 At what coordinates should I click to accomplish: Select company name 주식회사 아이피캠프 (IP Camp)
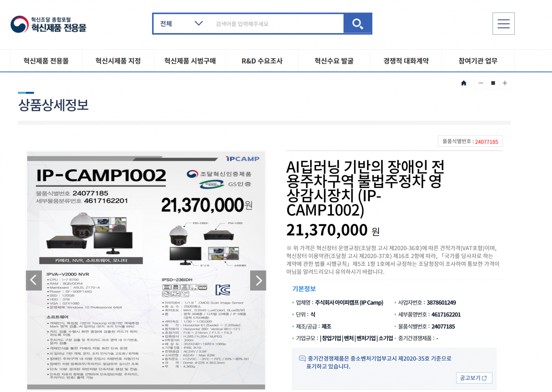pos(349,303)
